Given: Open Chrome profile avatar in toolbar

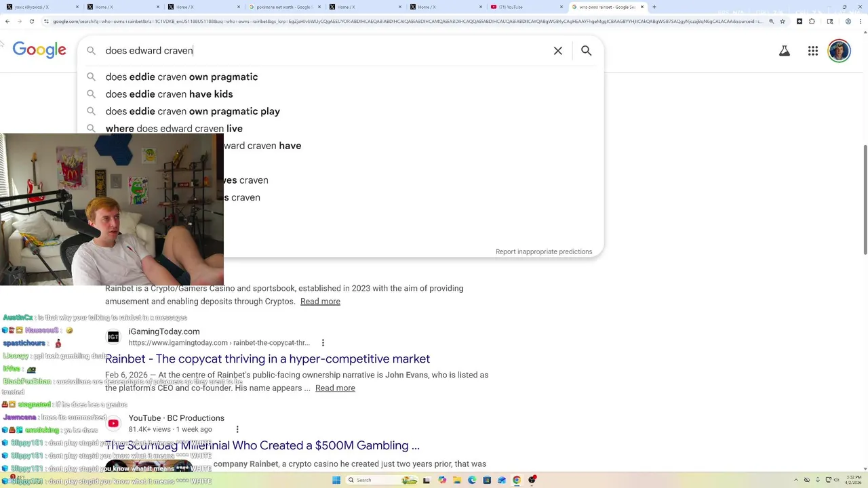Looking at the screenshot, I should click(x=848, y=21).
